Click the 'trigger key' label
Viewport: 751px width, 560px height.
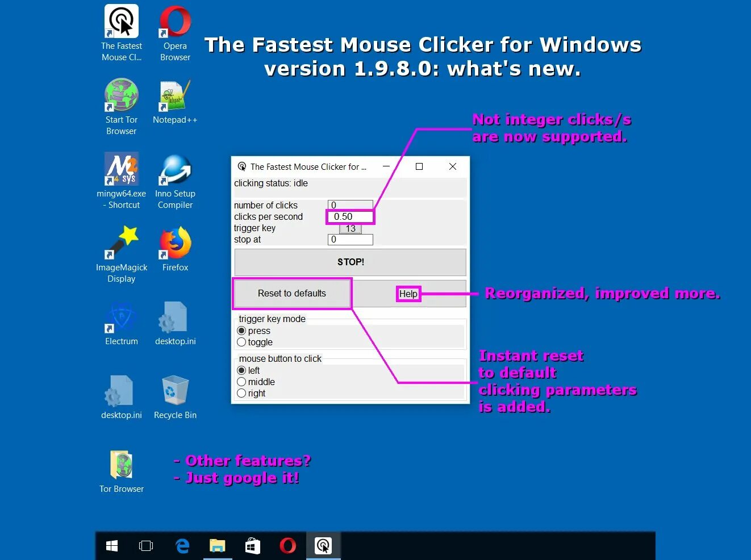(254, 228)
